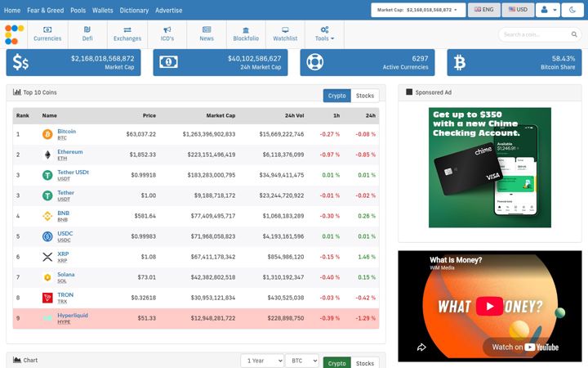Open Dictionary in top menu
This screenshot has height=368, width=588.
(x=134, y=11)
